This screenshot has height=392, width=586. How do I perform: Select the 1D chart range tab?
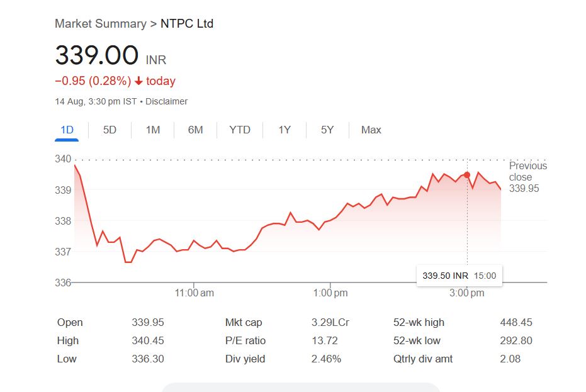point(67,130)
